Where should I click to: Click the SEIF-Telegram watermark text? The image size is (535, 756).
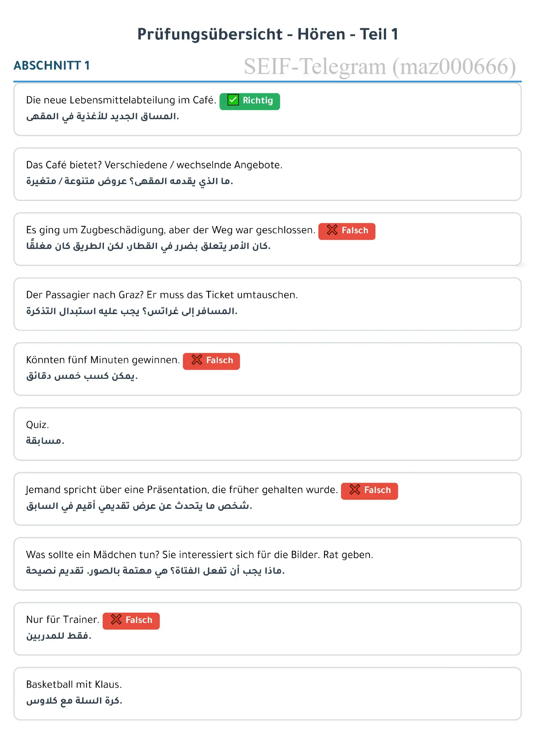pyautogui.click(x=380, y=67)
